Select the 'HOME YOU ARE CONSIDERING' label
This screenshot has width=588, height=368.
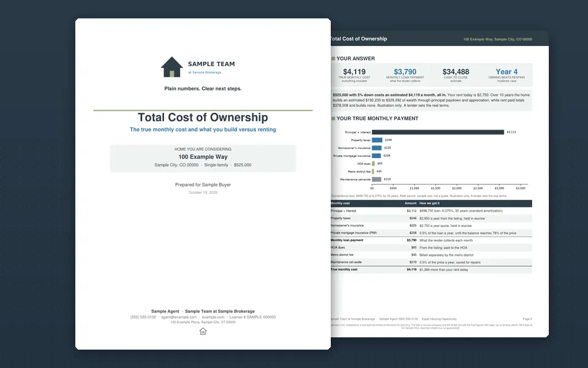point(203,149)
